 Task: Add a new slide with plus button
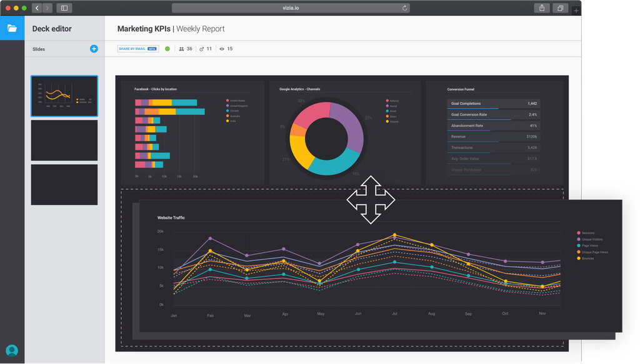click(94, 49)
